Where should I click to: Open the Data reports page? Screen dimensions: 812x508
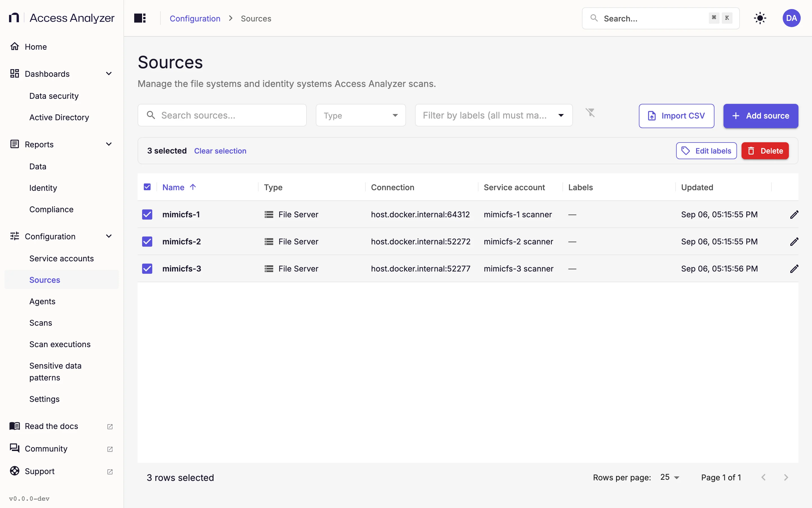coord(37,166)
